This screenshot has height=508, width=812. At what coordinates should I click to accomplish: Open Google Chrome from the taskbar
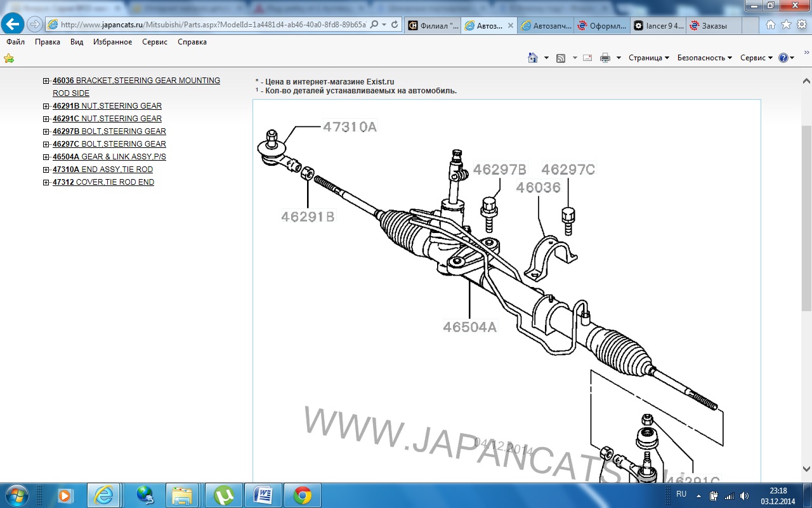click(303, 495)
